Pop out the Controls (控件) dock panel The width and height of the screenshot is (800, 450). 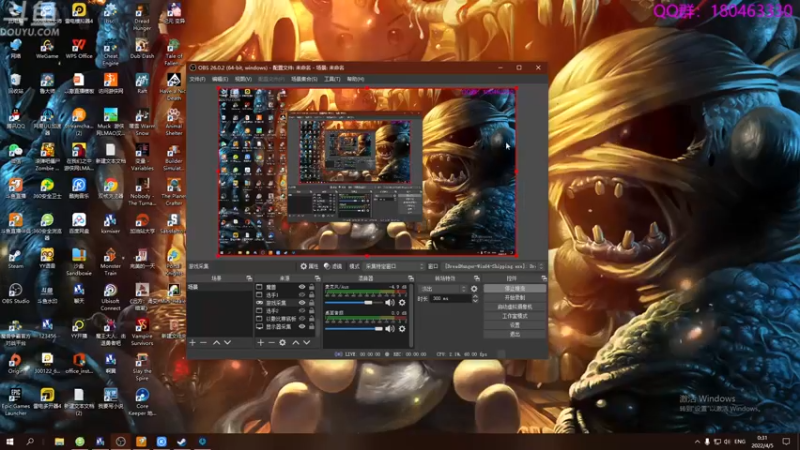tap(544, 278)
